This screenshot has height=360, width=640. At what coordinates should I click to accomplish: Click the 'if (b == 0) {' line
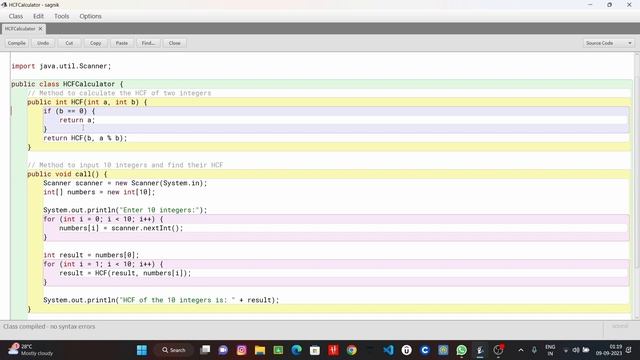[x=69, y=111]
